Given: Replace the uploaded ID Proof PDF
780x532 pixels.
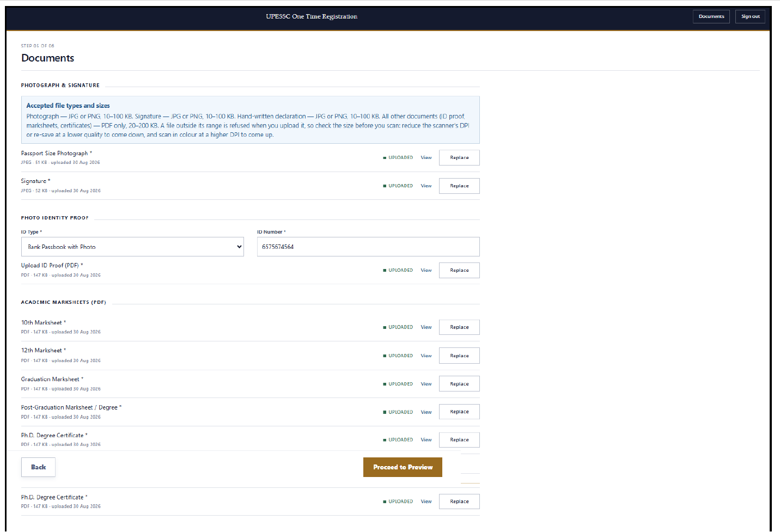Looking at the screenshot, I should 459,271.
